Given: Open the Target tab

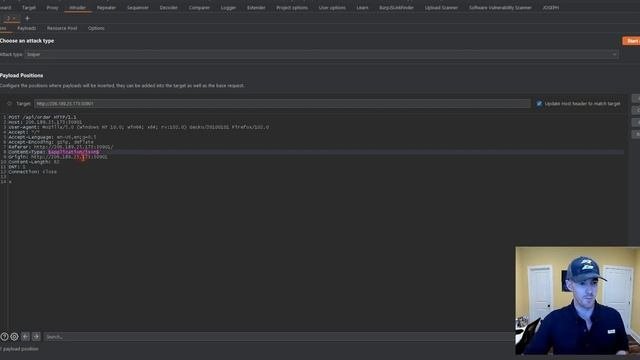Looking at the screenshot, I should (29, 7).
